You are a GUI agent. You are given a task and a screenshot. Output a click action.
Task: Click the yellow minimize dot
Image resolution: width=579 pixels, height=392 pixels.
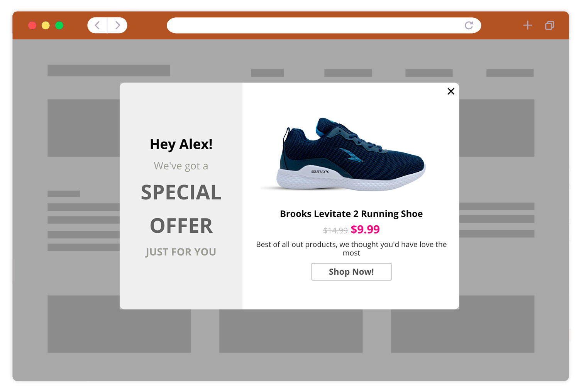click(46, 25)
